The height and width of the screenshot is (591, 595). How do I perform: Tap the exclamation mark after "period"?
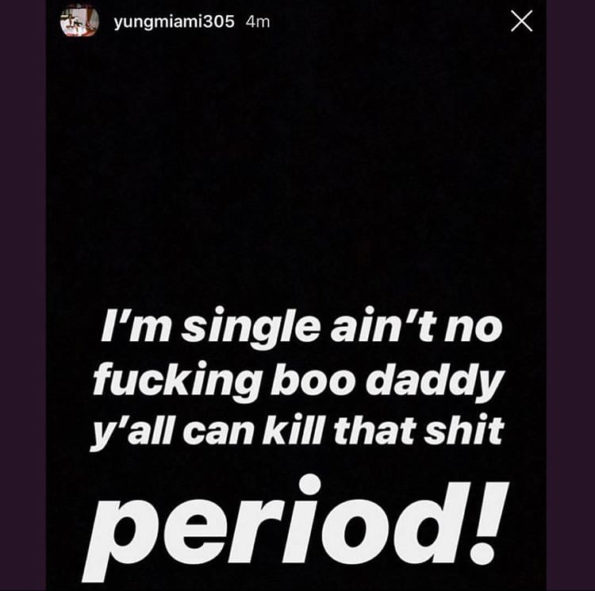click(488, 523)
